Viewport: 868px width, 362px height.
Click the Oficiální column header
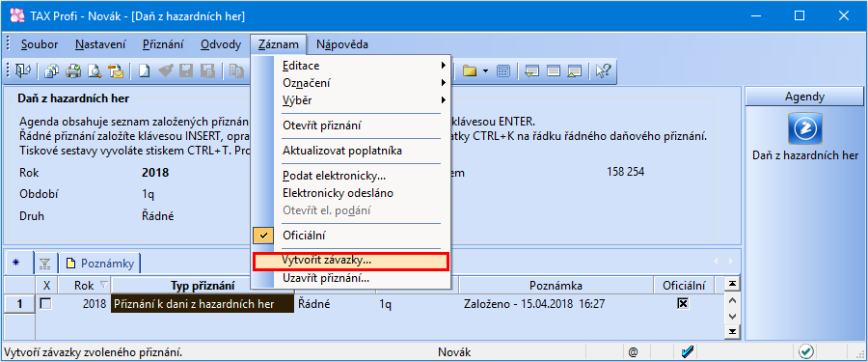point(684,286)
